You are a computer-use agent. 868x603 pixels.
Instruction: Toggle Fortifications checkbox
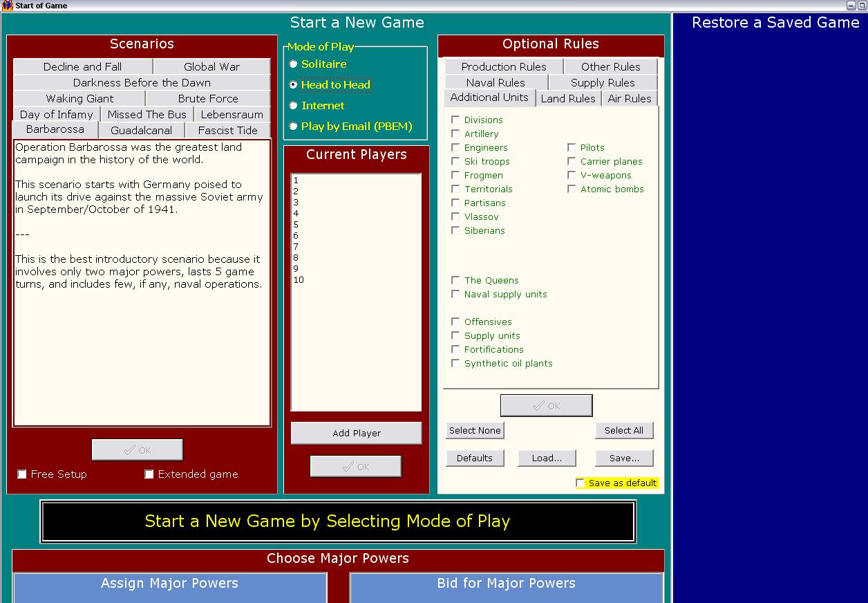(455, 349)
